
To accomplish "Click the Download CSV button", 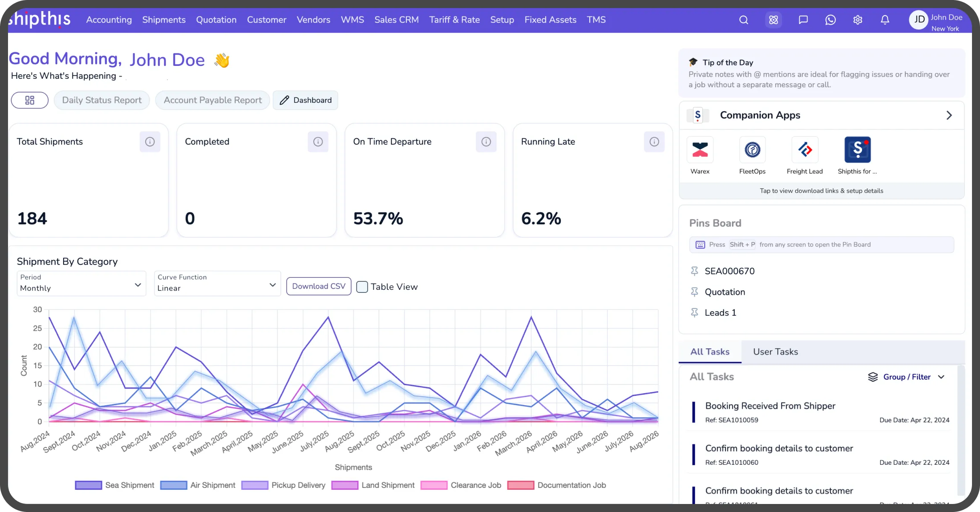I will pyautogui.click(x=319, y=286).
